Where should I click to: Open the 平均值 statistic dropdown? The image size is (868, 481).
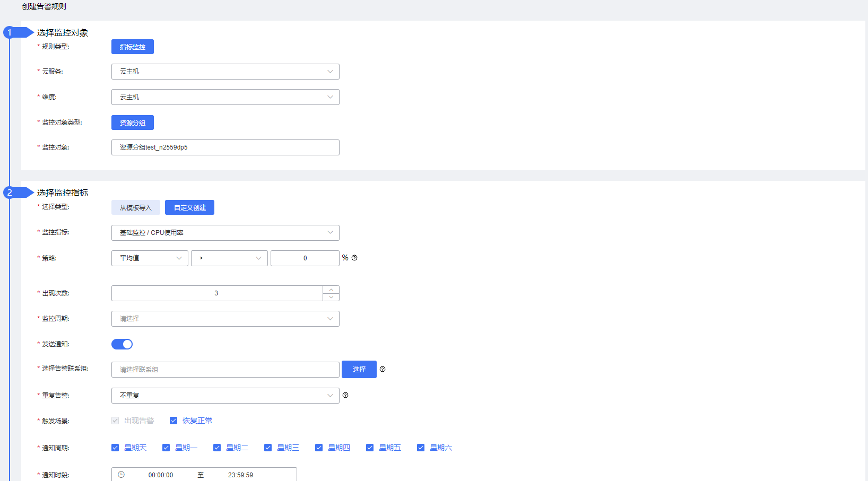click(150, 258)
